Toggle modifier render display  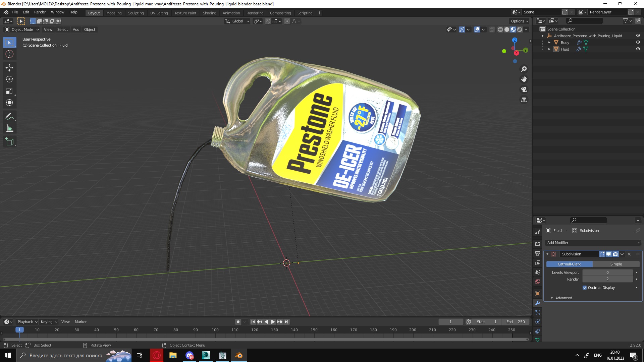pyautogui.click(x=615, y=254)
